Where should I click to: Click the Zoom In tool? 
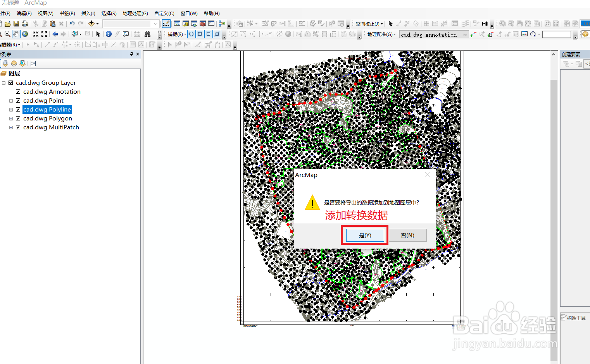click(x=2, y=34)
